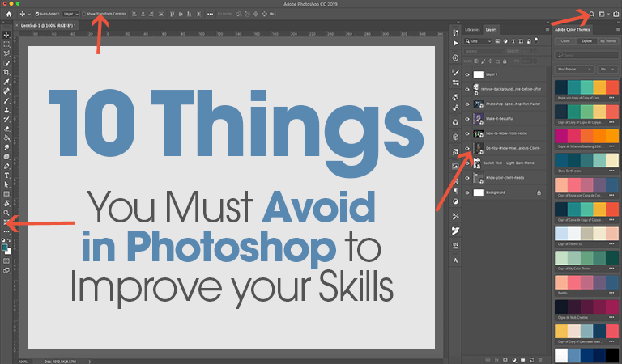Open the layer filter Kind dropdown
Viewport: 622px width, 364px height.
(x=478, y=41)
